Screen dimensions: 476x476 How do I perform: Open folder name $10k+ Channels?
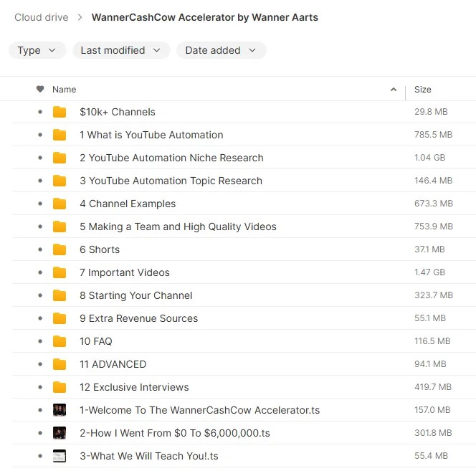117,112
